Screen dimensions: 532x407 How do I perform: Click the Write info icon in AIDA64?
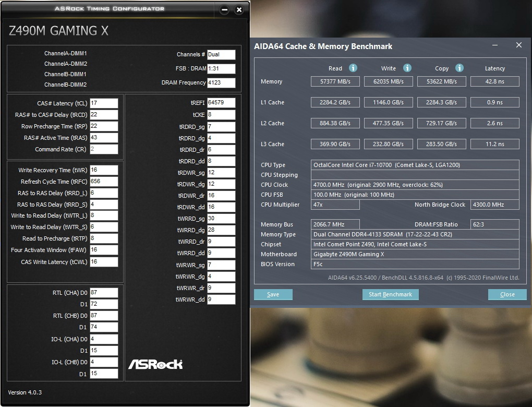(x=407, y=68)
